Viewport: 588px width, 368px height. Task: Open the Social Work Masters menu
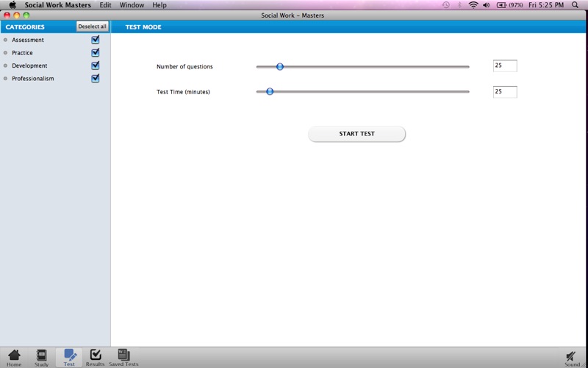pos(58,5)
